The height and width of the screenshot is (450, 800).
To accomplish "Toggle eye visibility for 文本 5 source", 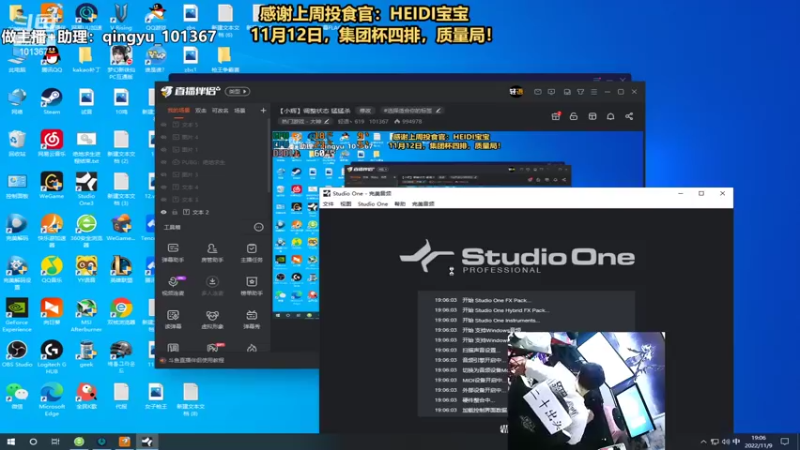I will [164, 124].
